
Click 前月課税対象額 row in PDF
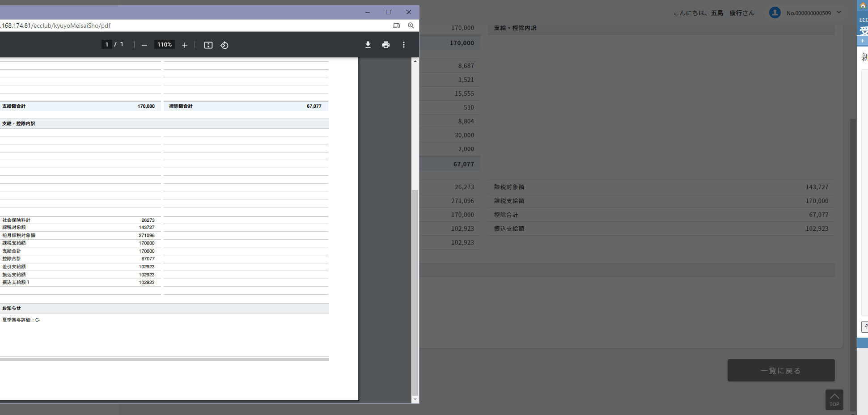80,235
